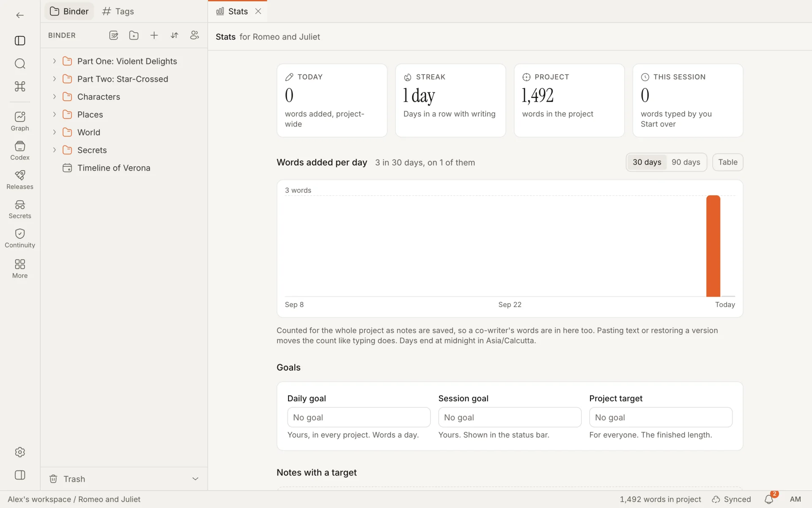
Task: Click the Streak 1 day card
Action: 450,100
